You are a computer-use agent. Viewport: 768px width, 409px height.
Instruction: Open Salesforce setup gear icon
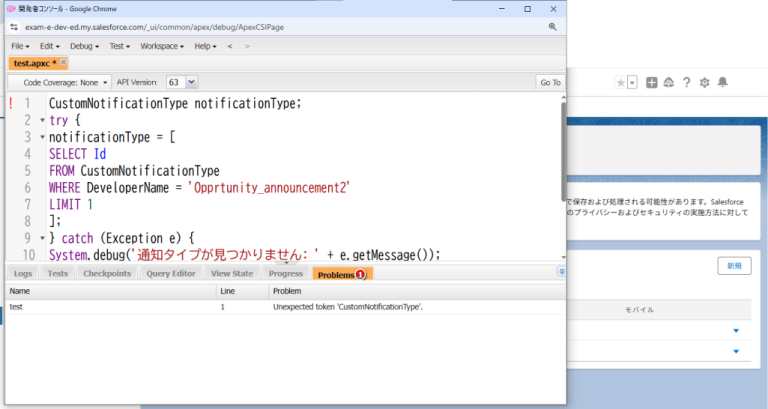point(704,82)
